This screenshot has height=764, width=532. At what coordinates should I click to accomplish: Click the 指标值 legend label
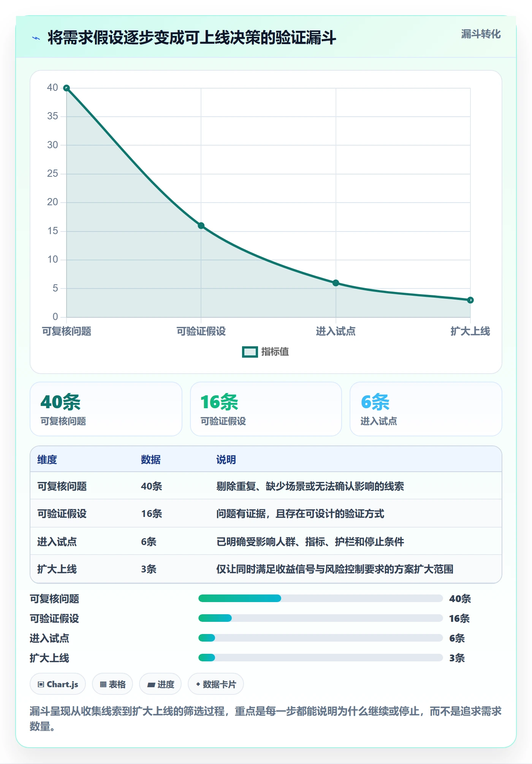(x=275, y=352)
